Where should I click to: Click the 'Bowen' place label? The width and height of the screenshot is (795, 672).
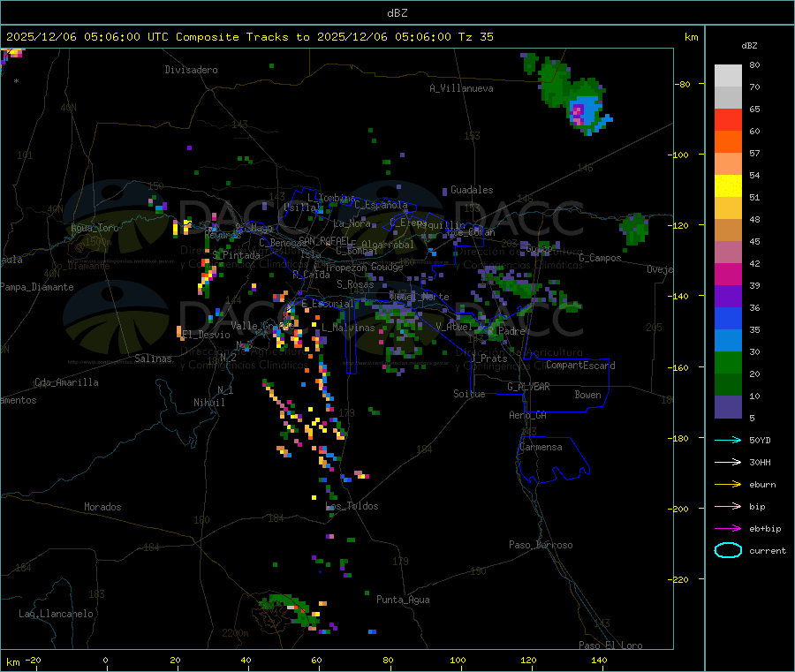(x=587, y=395)
